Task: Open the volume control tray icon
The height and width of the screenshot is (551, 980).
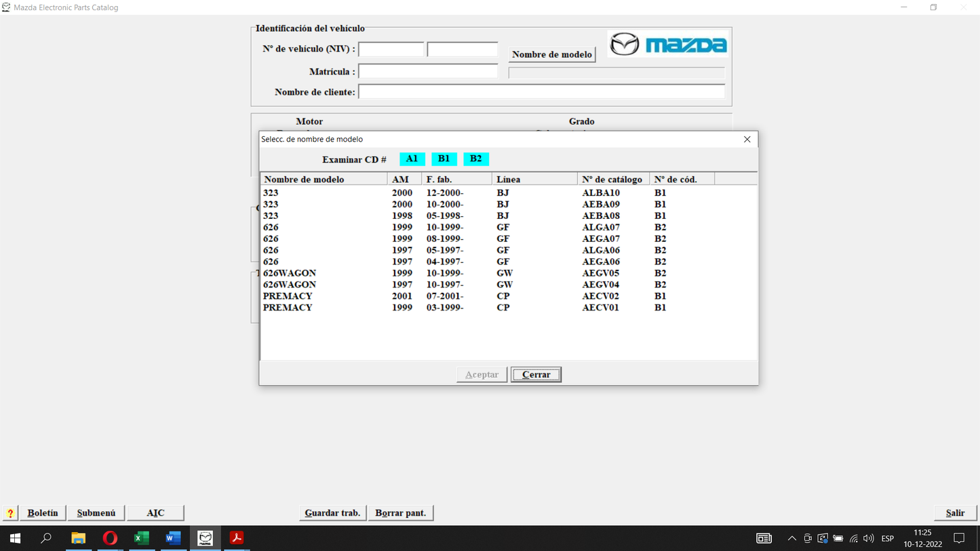Action: point(869,539)
